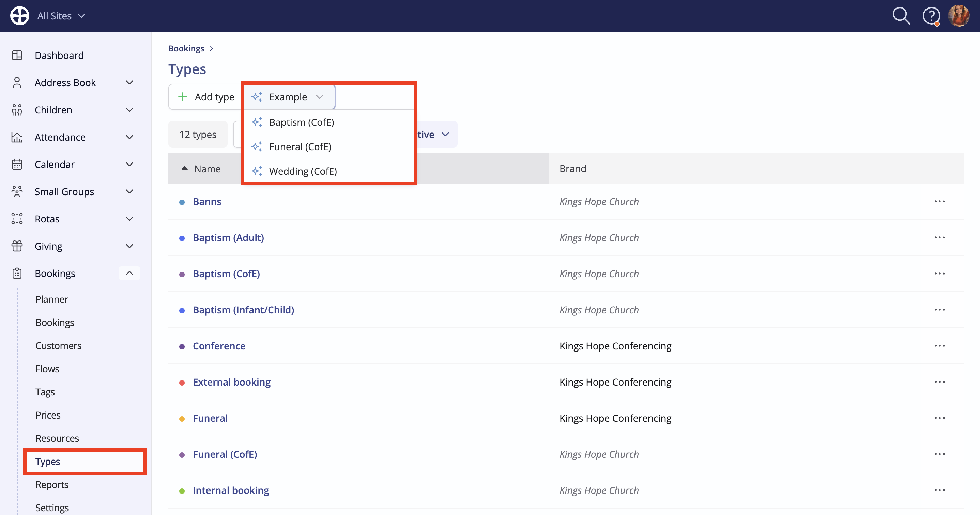Click the orange dot beside Funeral
This screenshot has height=515, width=980.
point(182,419)
